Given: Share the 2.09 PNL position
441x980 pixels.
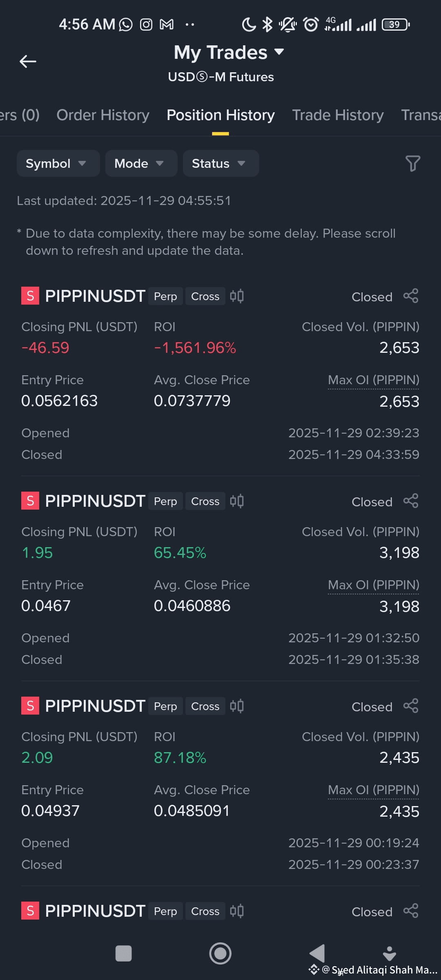Looking at the screenshot, I should (411, 706).
